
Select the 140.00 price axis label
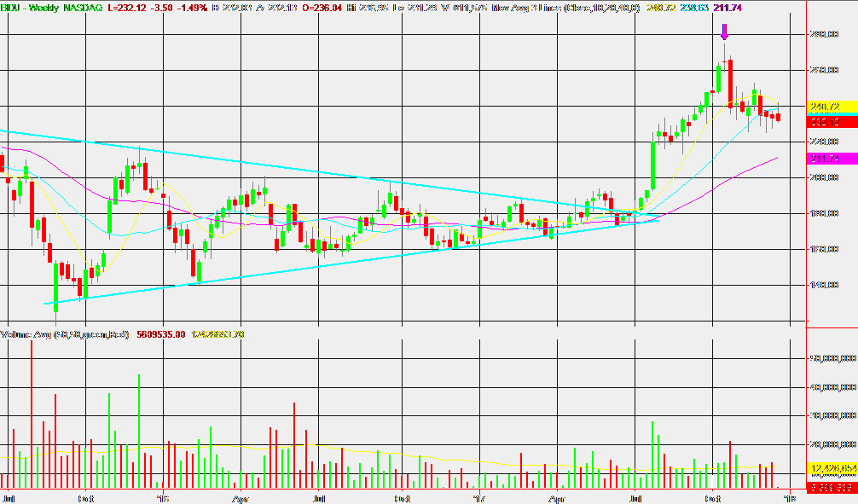click(825, 286)
